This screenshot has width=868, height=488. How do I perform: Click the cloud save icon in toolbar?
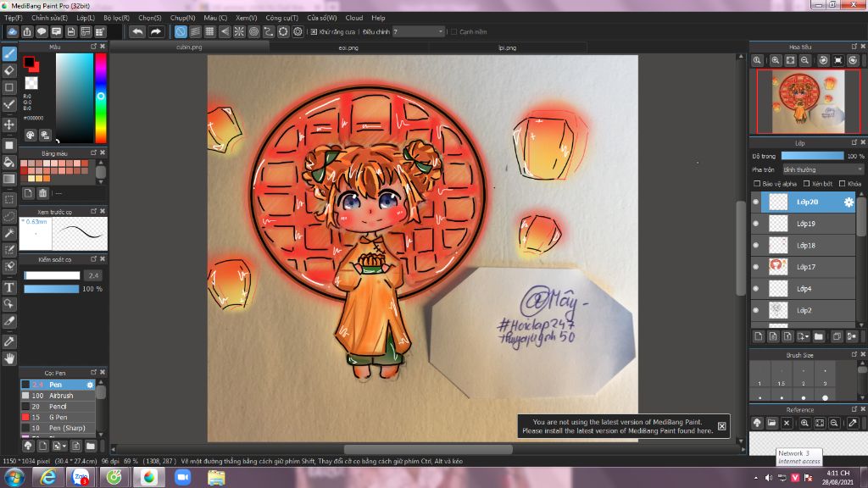pos(12,31)
